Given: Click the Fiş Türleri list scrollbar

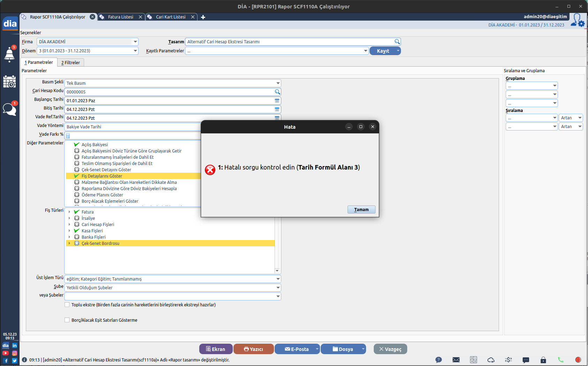Looking at the screenshot, I should [x=277, y=244].
